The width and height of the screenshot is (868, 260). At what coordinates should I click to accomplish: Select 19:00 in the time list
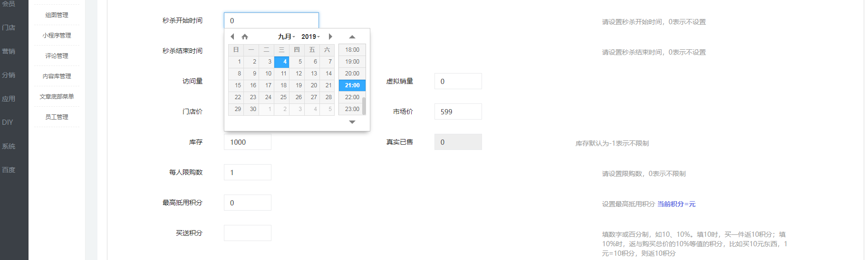[x=352, y=62]
